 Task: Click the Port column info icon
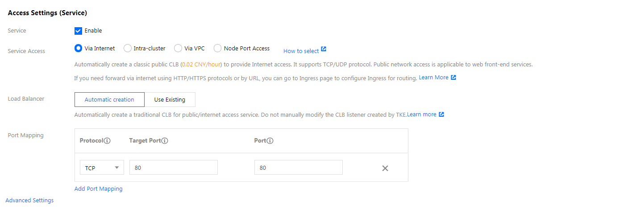tap(270, 141)
